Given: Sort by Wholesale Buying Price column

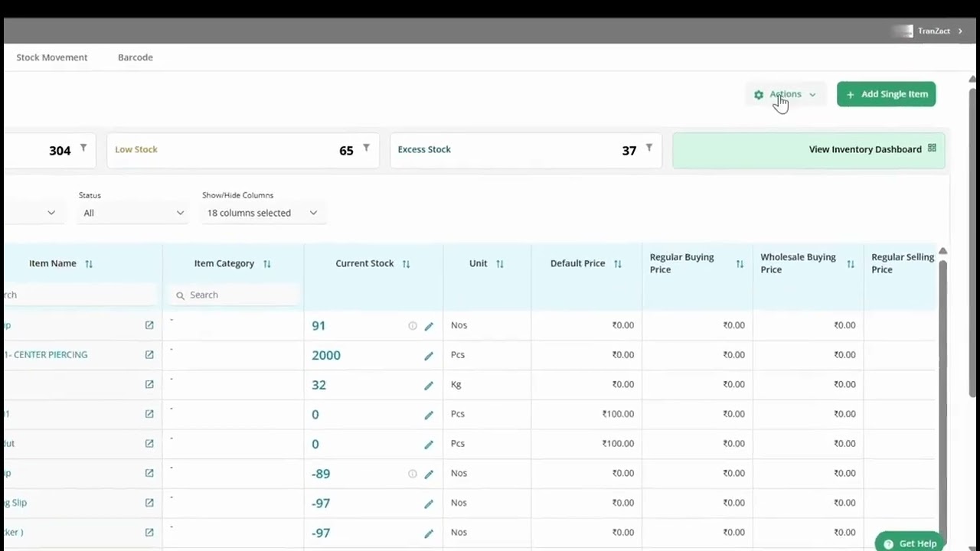Looking at the screenshot, I should coord(851,264).
